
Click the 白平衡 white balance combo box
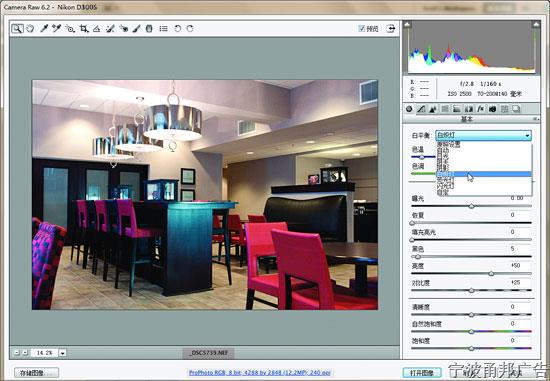tap(483, 135)
